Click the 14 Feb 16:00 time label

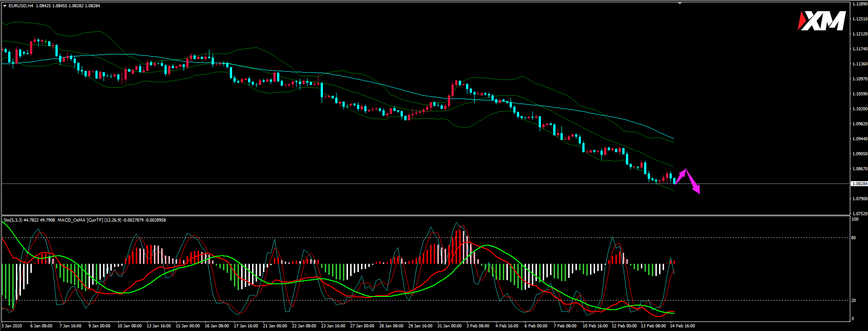click(682, 326)
